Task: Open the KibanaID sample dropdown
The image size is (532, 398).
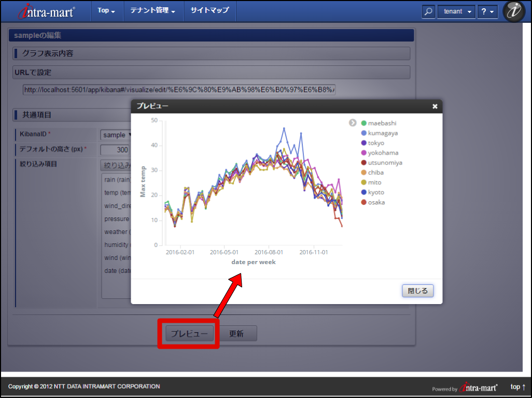Action: (116, 134)
